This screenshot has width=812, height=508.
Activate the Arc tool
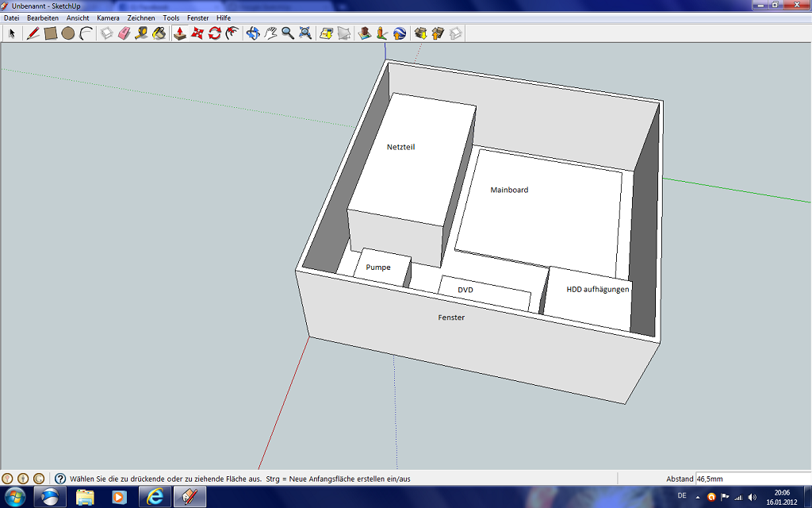point(84,33)
